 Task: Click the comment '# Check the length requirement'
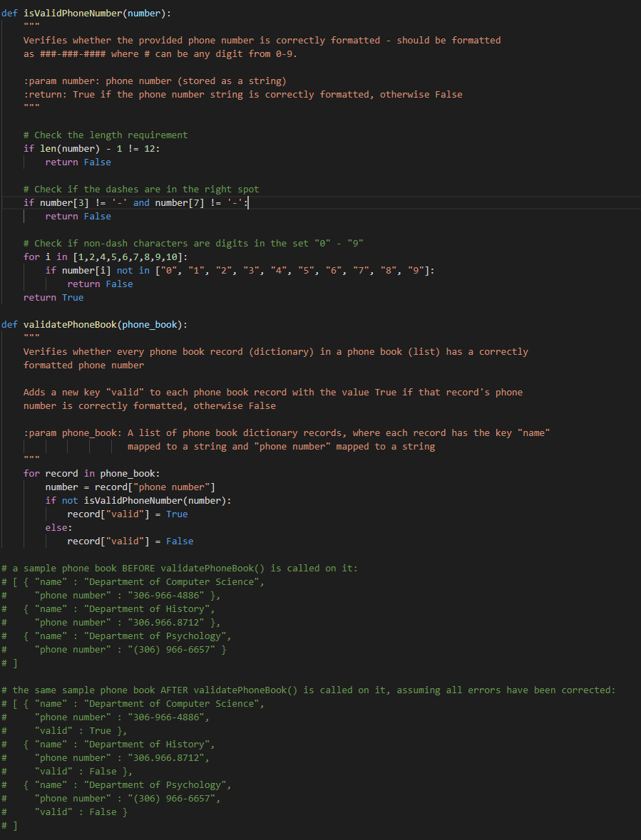[106, 135]
